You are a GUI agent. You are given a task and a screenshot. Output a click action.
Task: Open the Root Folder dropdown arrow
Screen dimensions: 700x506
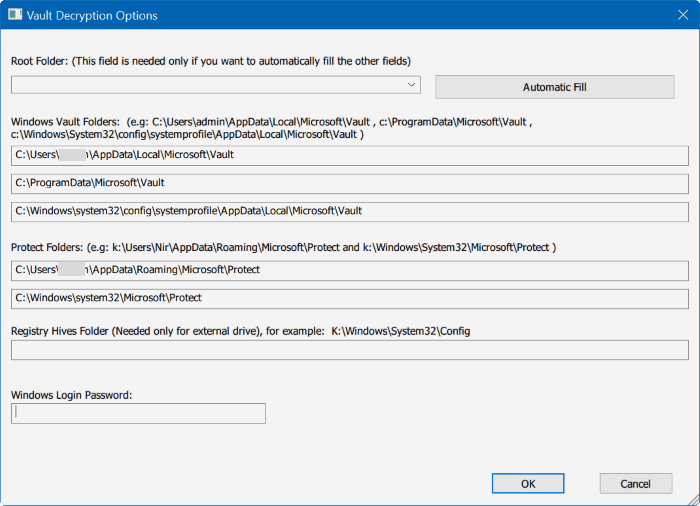(x=412, y=85)
